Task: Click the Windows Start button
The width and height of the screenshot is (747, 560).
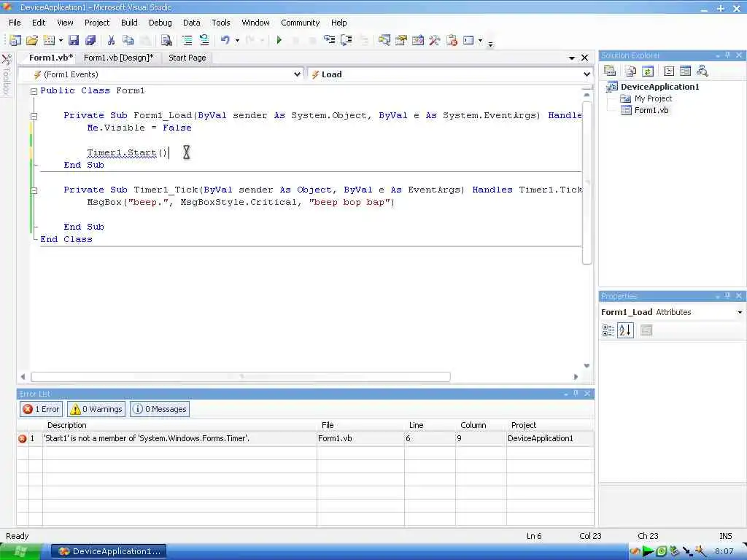Action: 20,551
